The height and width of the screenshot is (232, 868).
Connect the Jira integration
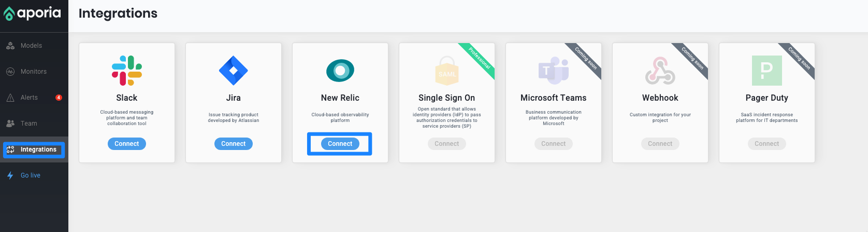pos(234,144)
